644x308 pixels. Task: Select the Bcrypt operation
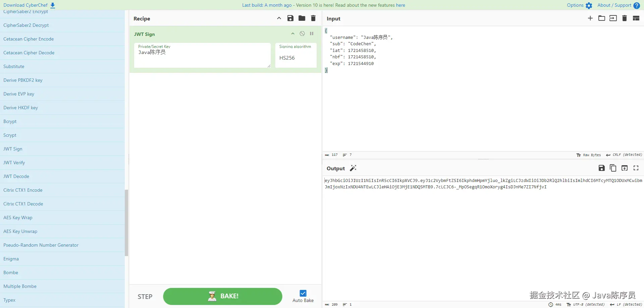pyautogui.click(x=62, y=121)
